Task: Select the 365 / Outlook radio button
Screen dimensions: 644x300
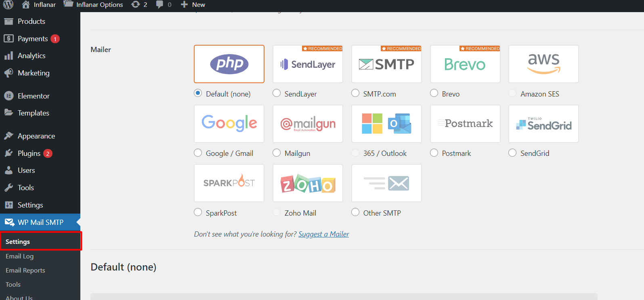Action: [355, 153]
